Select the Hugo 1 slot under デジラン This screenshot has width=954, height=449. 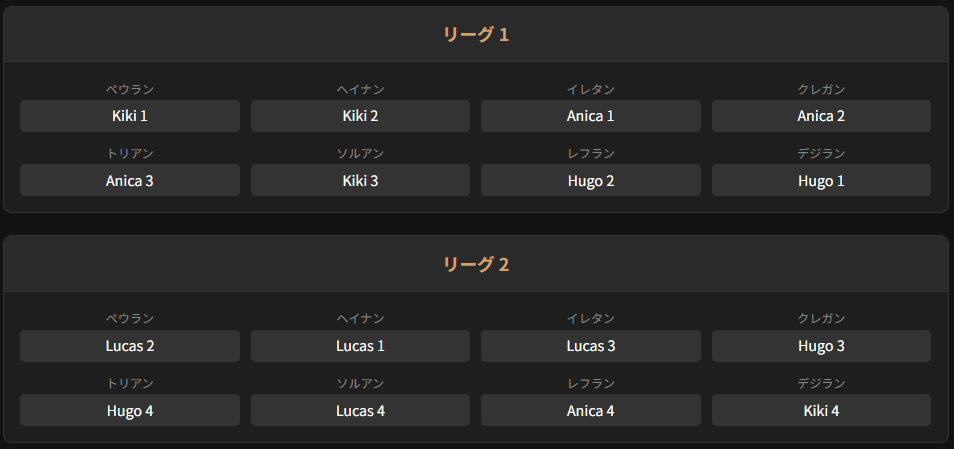pos(821,181)
